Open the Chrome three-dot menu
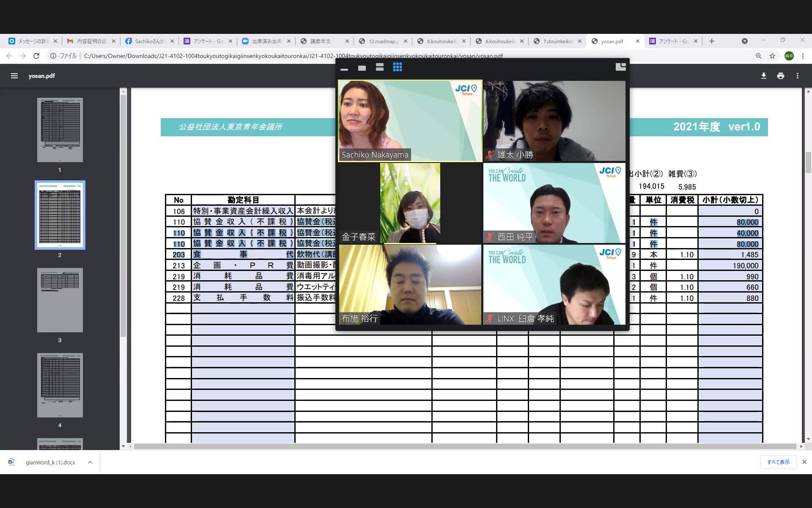The height and width of the screenshot is (508, 812). tap(803, 56)
